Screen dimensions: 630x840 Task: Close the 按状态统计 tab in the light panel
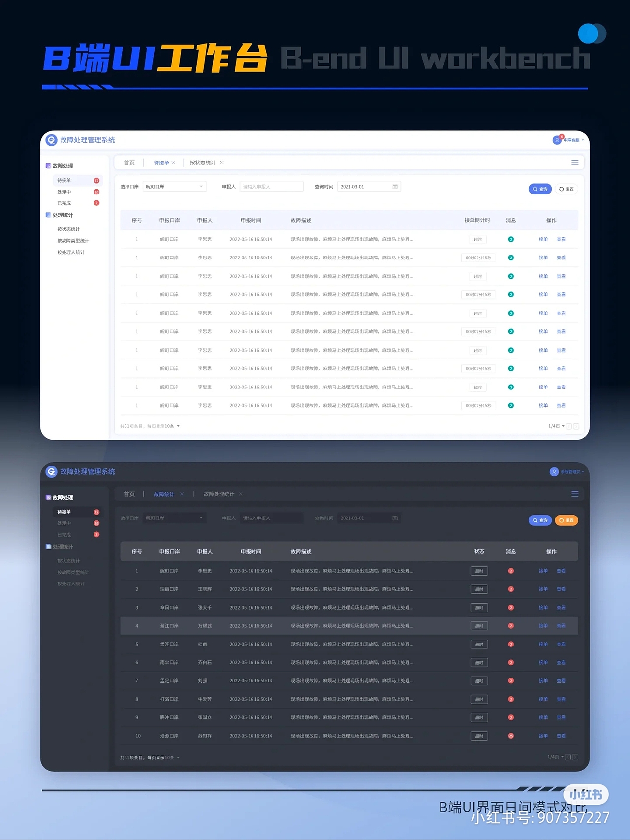point(222,162)
